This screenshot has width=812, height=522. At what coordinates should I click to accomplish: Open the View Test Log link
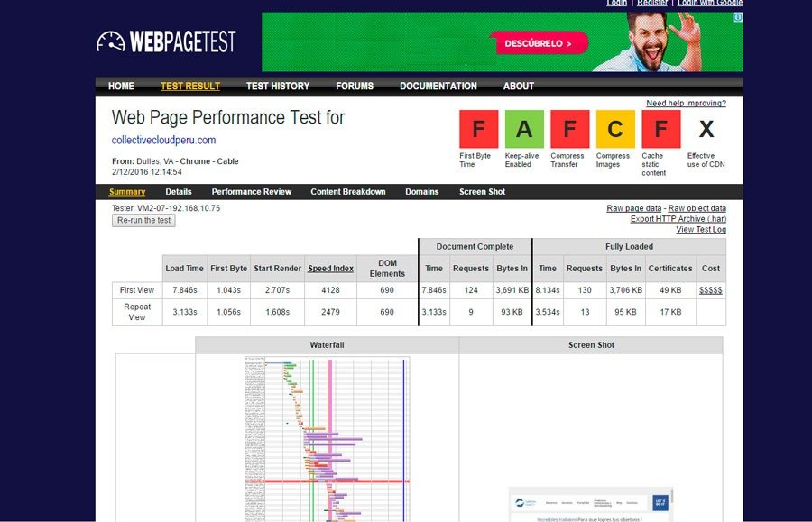point(701,230)
